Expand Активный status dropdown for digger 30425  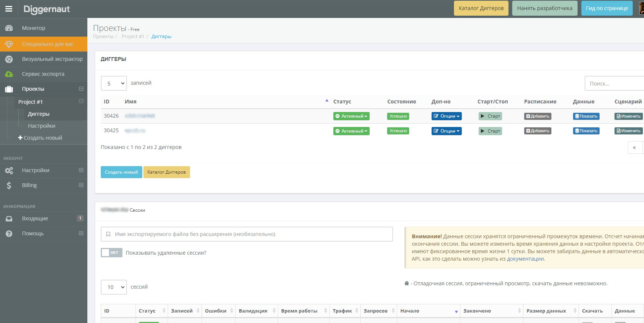point(351,131)
